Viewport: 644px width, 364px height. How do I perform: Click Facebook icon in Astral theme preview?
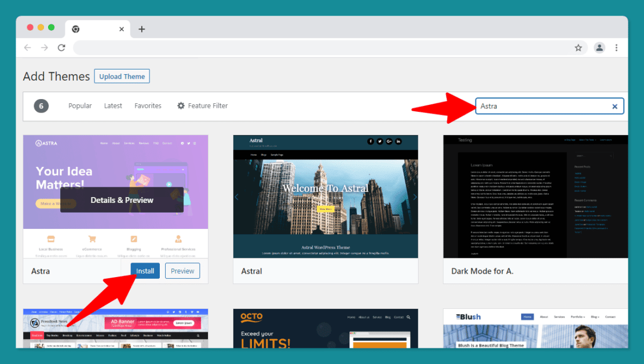(x=371, y=141)
